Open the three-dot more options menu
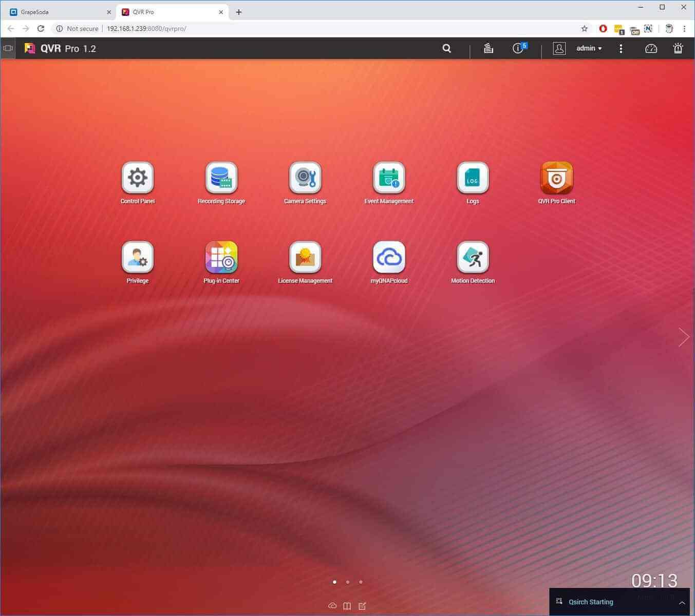Viewport: 695px width, 616px height. pos(621,48)
